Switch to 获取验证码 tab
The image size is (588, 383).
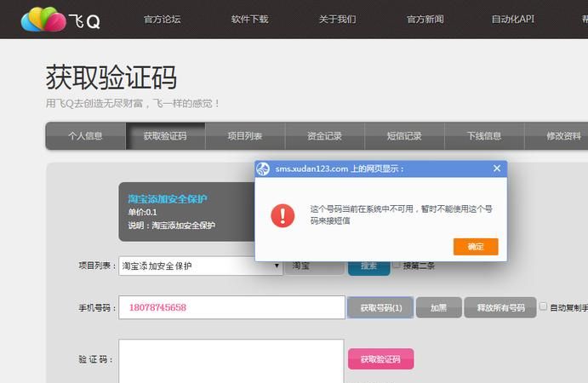(x=165, y=136)
